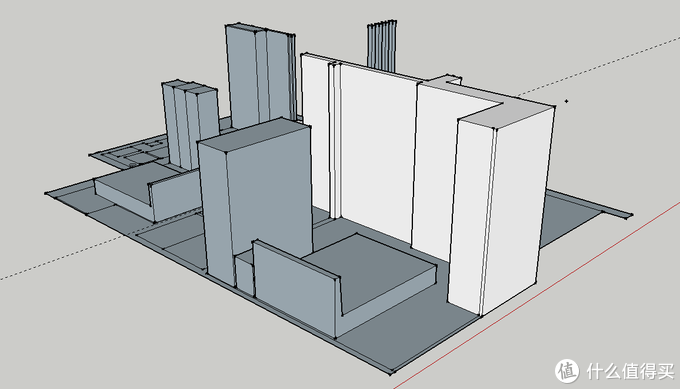Click the 什么值得买 watermark text
The image size is (680, 389).
click(630, 371)
